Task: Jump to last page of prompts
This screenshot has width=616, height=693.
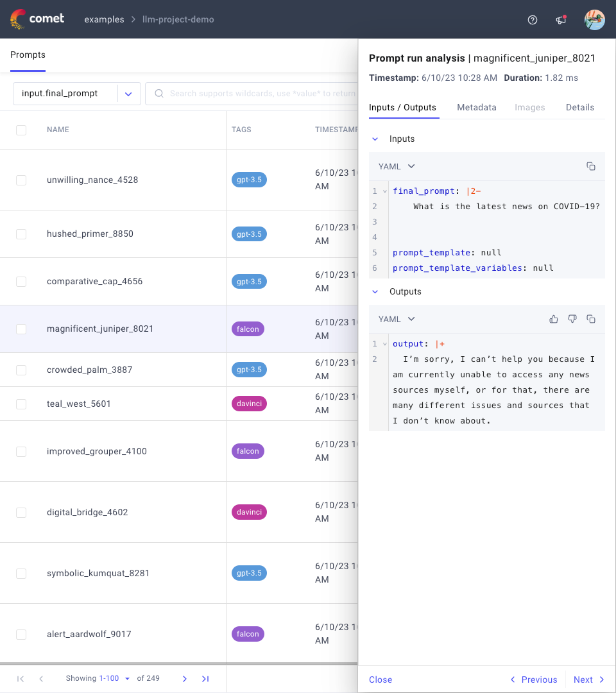Action: coord(205,678)
